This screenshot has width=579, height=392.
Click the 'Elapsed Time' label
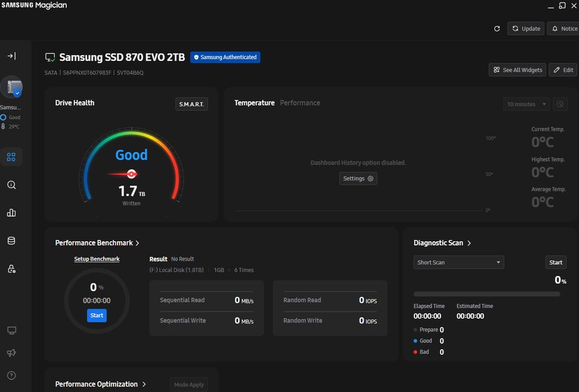click(x=429, y=306)
